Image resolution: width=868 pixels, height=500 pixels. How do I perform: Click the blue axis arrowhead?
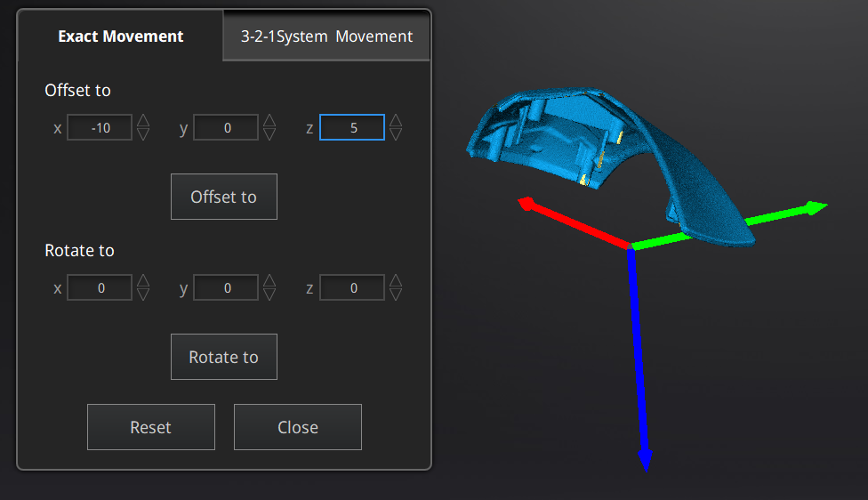coord(646,460)
